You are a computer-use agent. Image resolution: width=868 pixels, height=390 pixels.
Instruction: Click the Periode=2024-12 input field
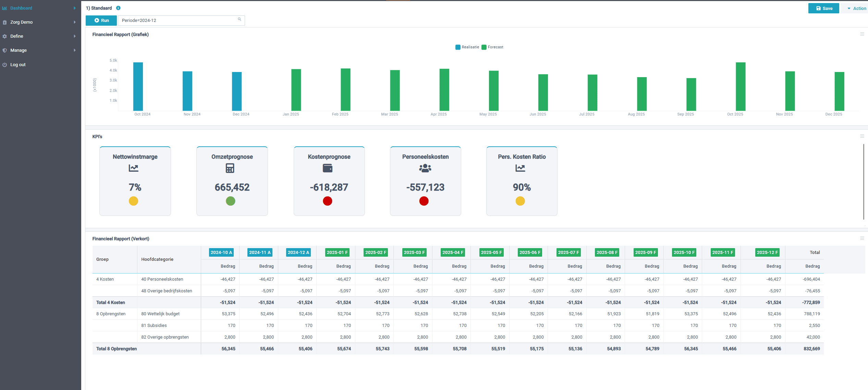tap(178, 20)
